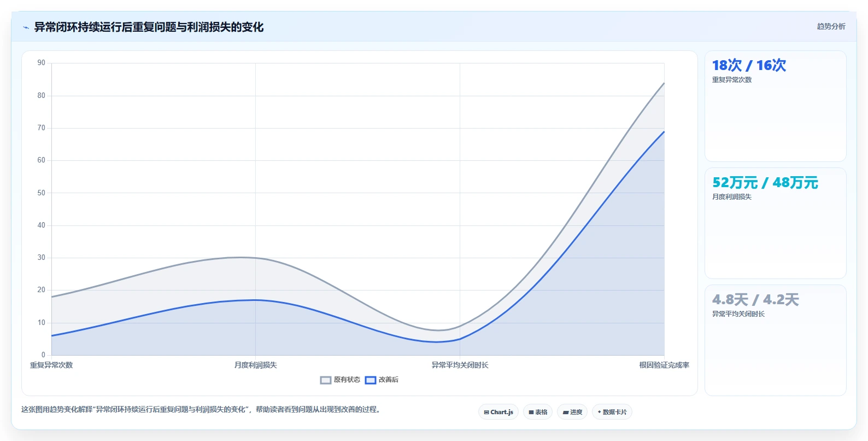The width and height of the screenshot is (868, 441).
Task: Click the gray line point at 月度利润损失
Action: point(255,258)
